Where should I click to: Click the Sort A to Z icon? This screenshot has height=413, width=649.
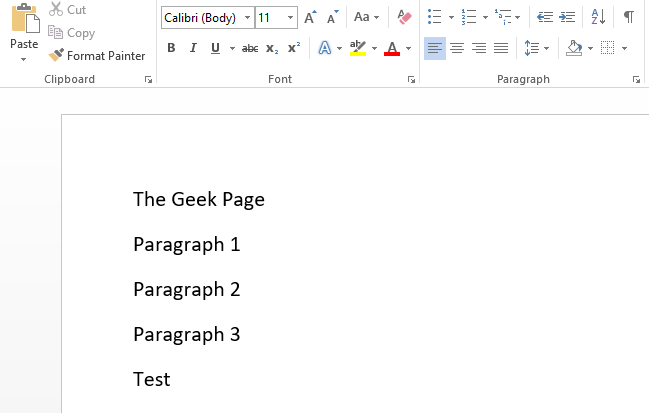click(598, 17)
